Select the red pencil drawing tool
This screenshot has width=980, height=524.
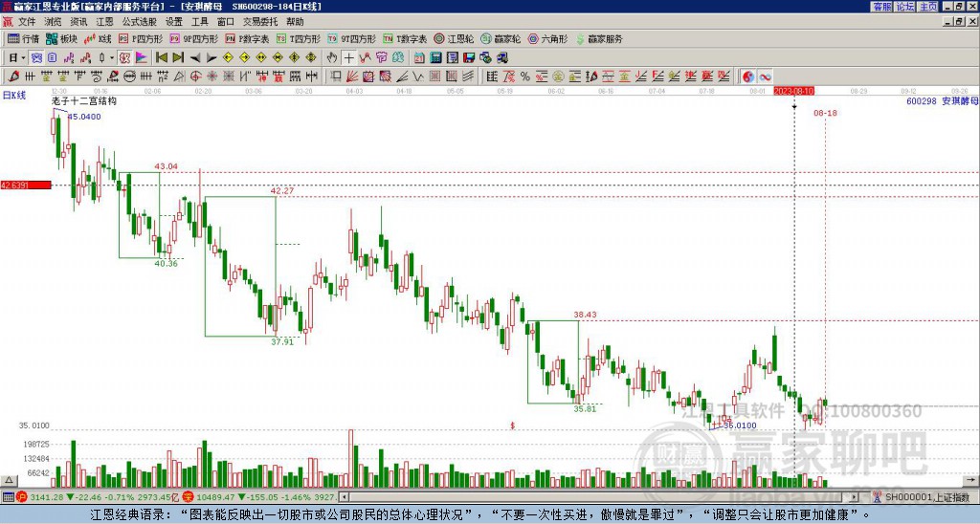pyautogui.click(x=13, y=76)
